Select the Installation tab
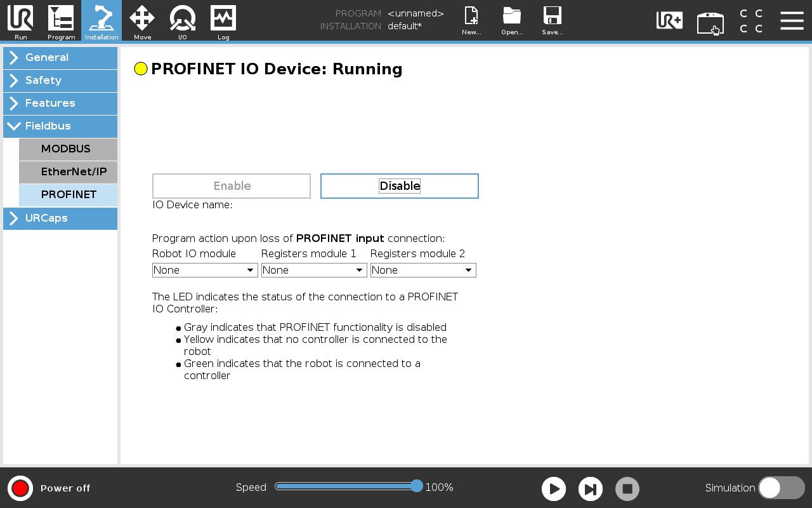This screenshot has width=812, height=508. click(101, 21)
